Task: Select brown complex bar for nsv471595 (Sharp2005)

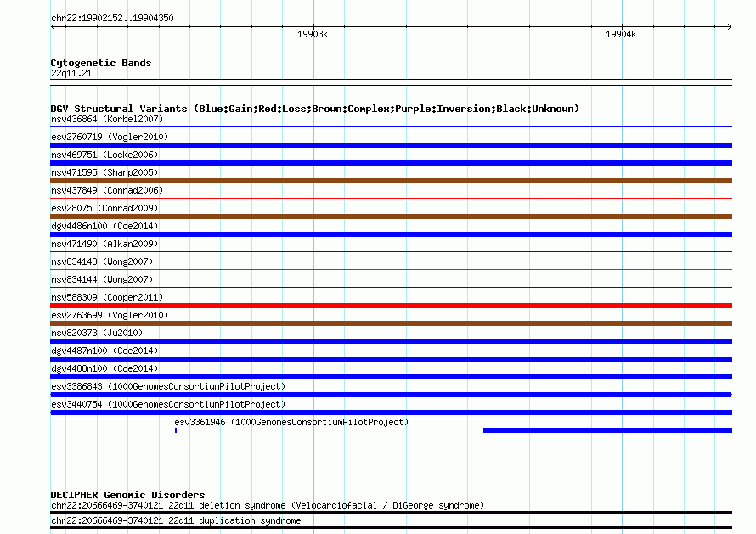Action: [391, 181]
